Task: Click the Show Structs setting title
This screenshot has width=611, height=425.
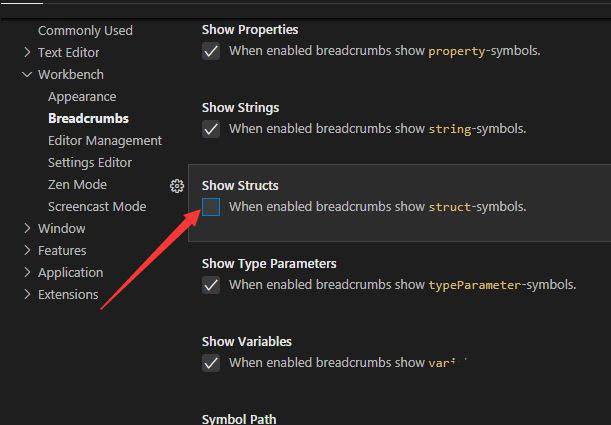Action: pos(240,185)
